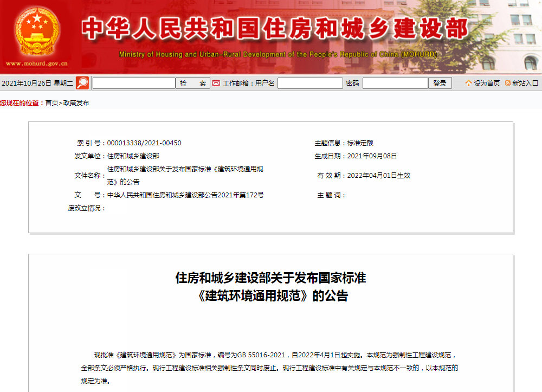Click the 废改立情况 label

86,208
